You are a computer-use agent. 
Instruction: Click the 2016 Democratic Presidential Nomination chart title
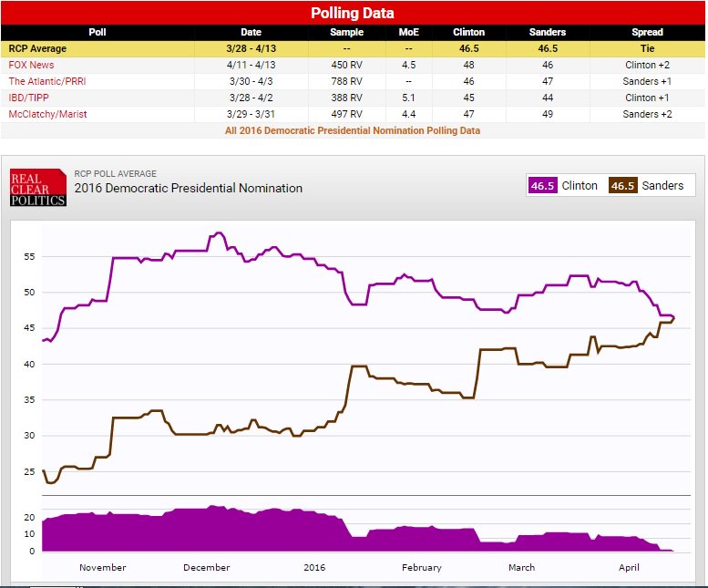click(189, 188)
